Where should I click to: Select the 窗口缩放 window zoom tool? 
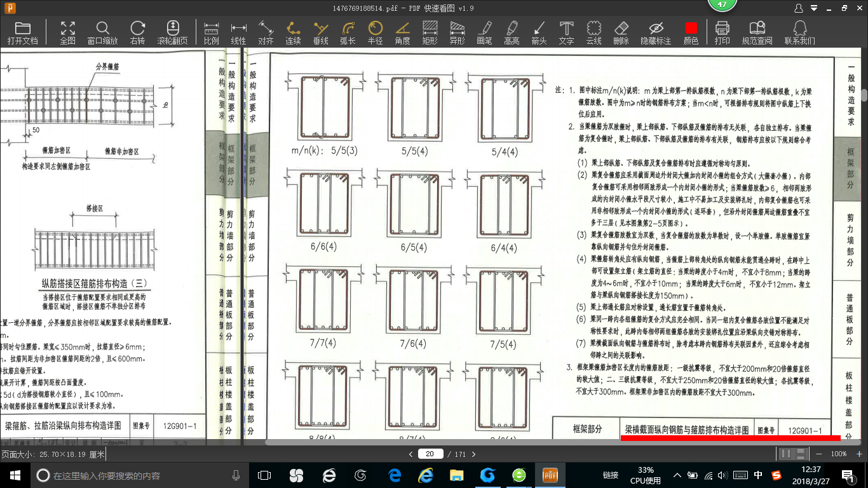102,32
